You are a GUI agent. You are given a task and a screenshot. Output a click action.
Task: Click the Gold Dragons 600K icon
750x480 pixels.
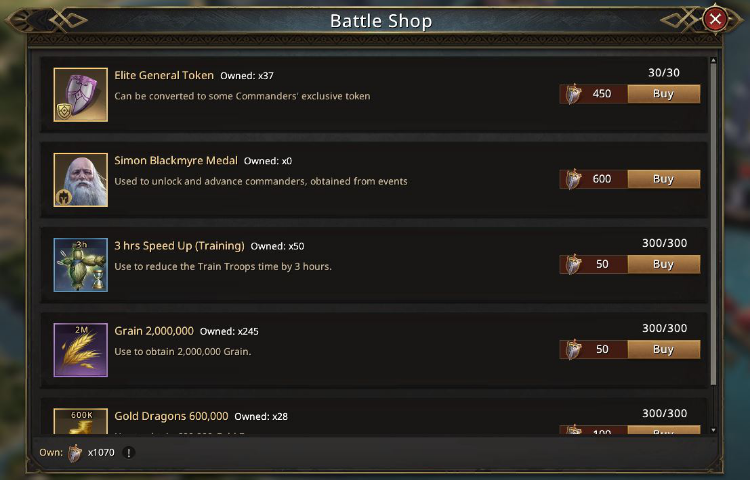(x=80, y=421)
